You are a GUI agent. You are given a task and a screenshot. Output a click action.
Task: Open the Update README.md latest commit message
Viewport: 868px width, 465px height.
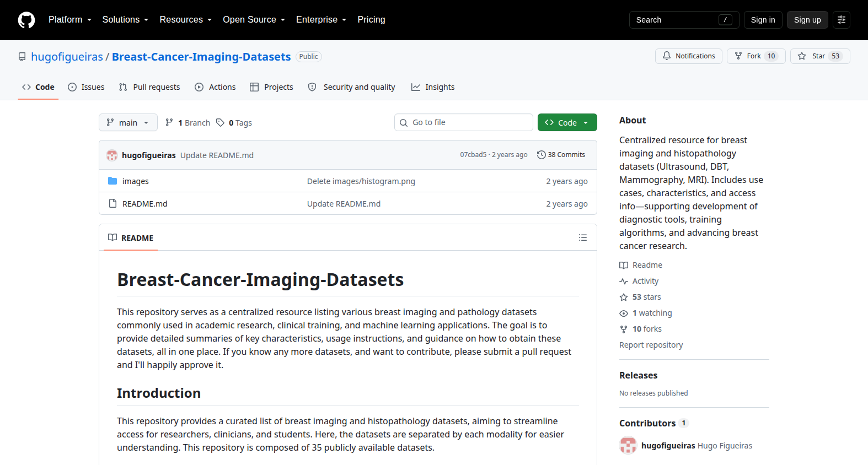217,155
